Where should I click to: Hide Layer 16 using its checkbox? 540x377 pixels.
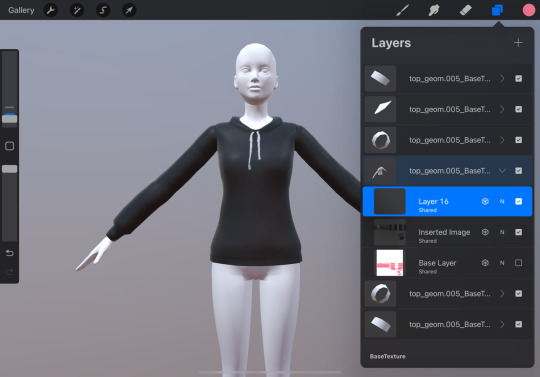tap(518, 201)
